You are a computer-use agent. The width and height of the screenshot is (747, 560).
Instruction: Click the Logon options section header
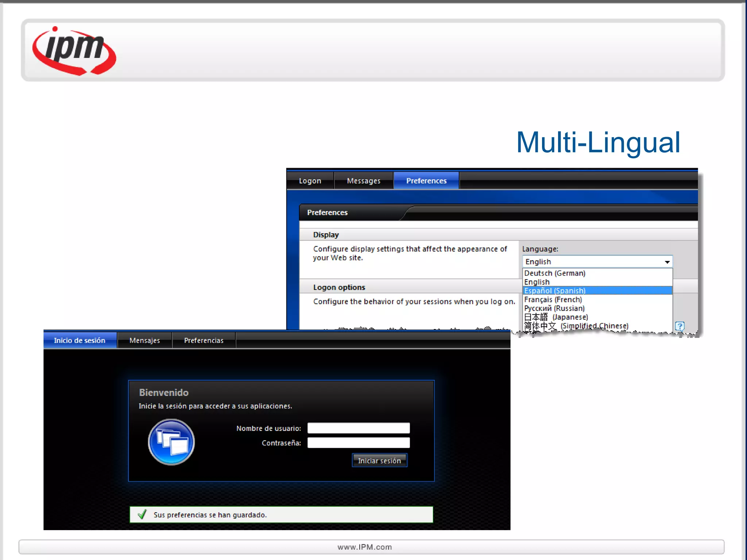tap(339, 287)
